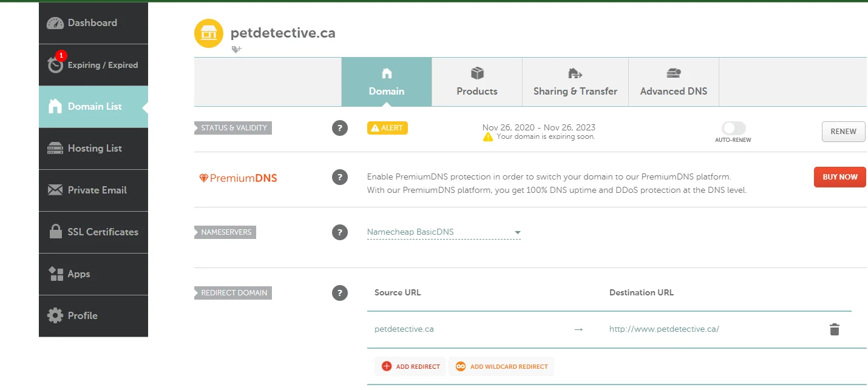868x390 pixels.
Task: Open the Advanced DNS tab
Action: 673,82
